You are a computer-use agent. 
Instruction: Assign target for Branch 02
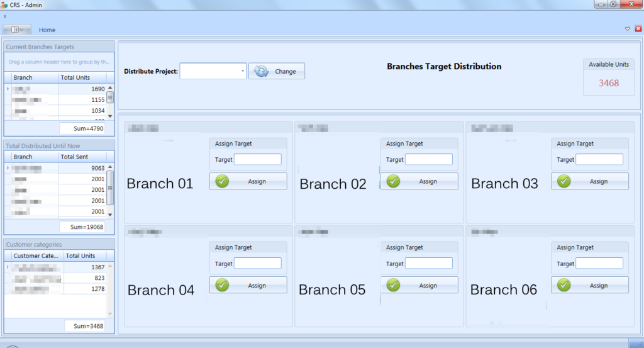click(x=419, y=181)
